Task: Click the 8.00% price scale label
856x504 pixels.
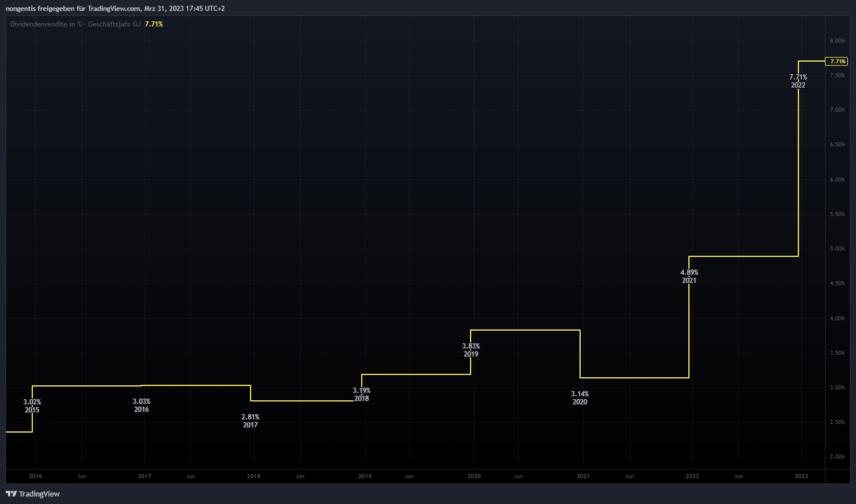Action: [x=837, y=41]
